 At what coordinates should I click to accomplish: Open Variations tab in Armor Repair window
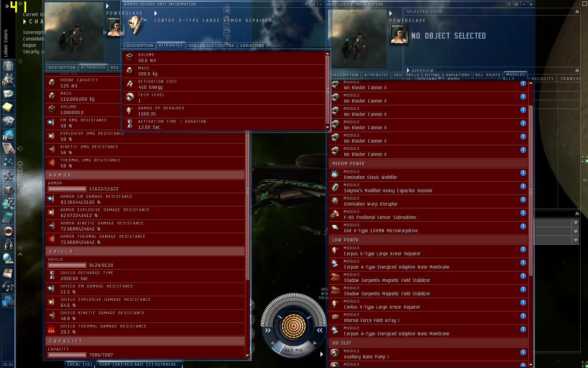point(252,46)
